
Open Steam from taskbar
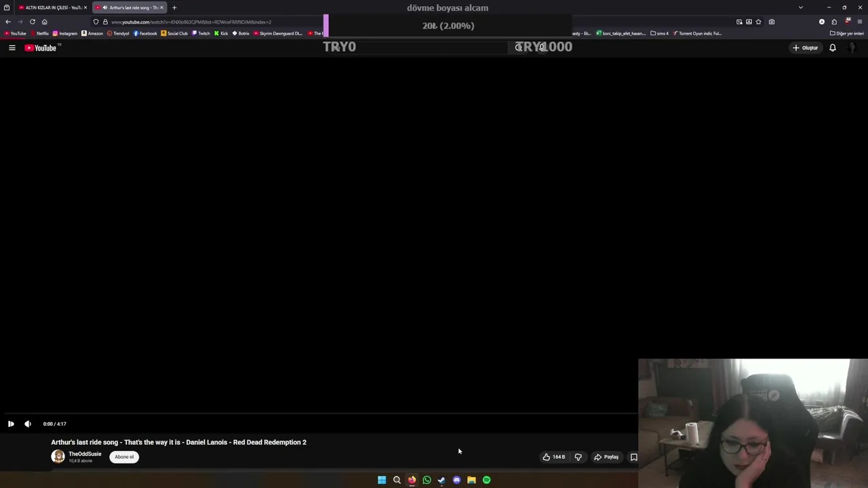441,480
